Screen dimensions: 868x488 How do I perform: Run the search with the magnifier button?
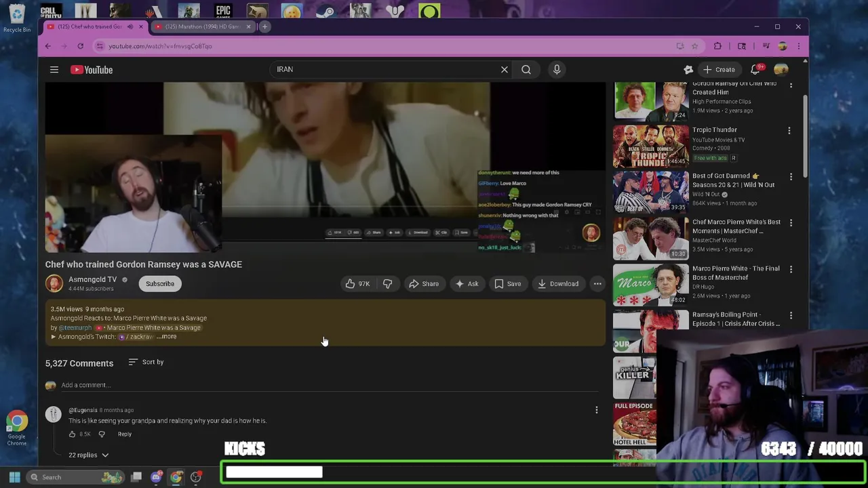click(526, 69)
